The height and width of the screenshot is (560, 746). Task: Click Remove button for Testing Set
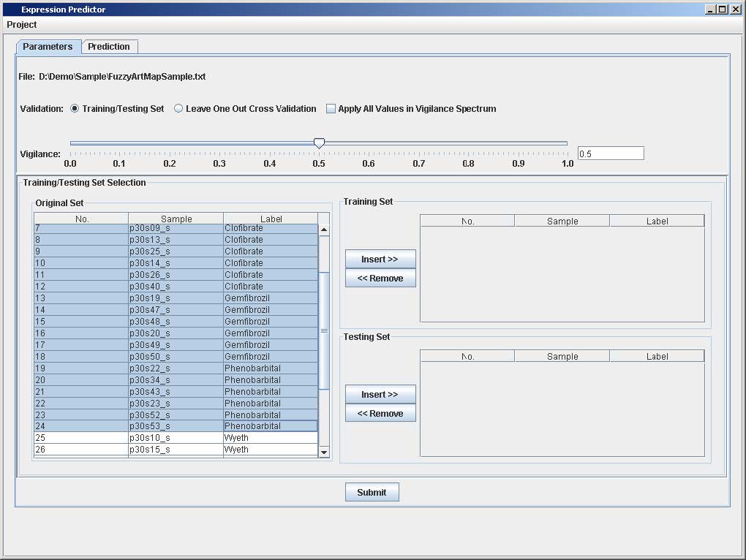[x=380, y=414]
